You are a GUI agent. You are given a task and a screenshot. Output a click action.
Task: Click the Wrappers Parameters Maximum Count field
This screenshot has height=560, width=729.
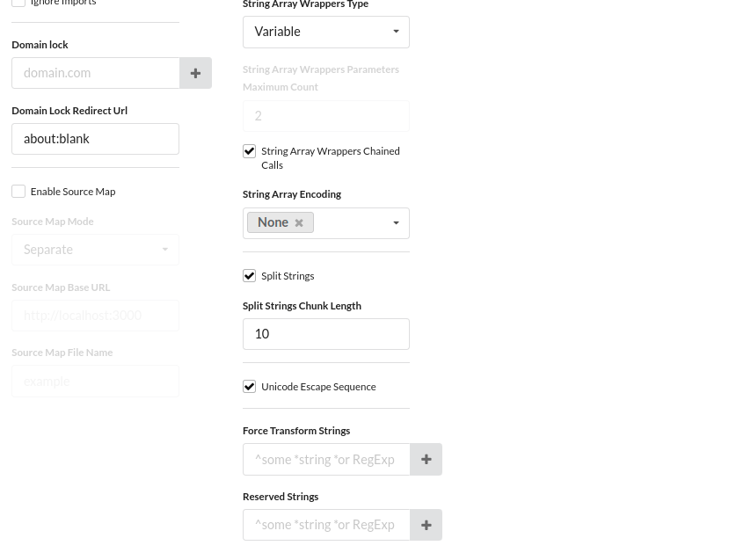(325, 116)
